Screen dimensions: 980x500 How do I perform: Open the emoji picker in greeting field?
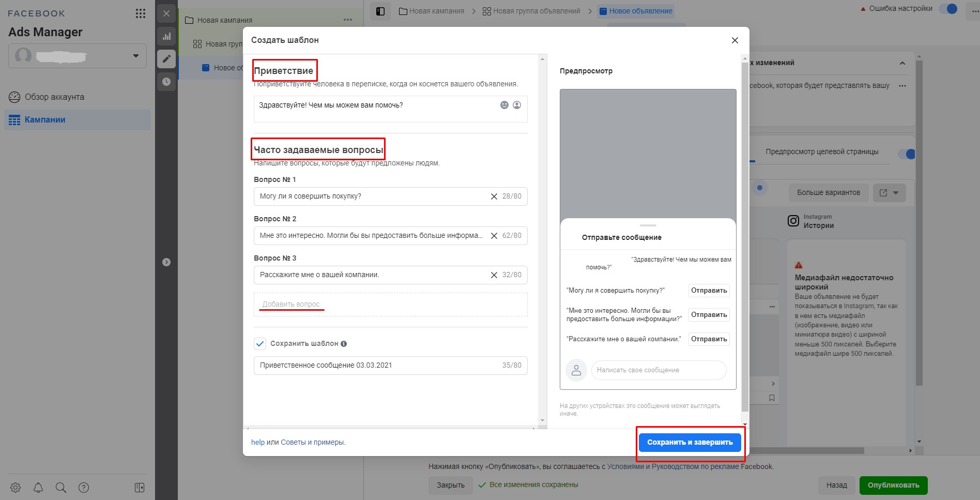coord(504,105)
